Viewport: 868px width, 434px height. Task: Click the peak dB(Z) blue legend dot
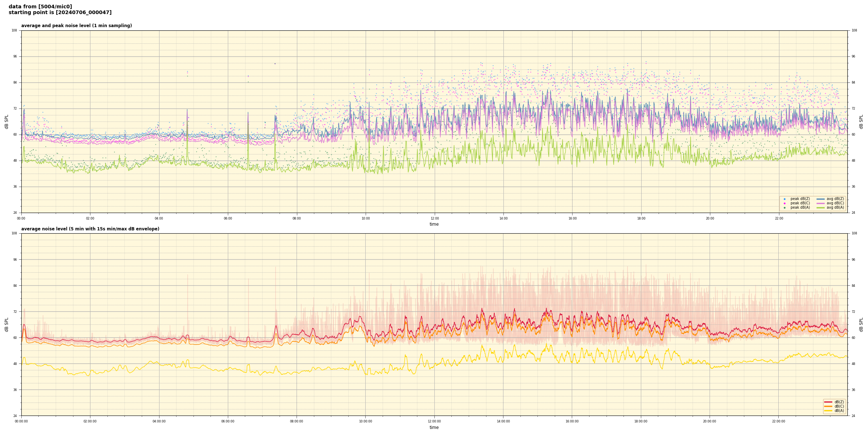[784, 199]
